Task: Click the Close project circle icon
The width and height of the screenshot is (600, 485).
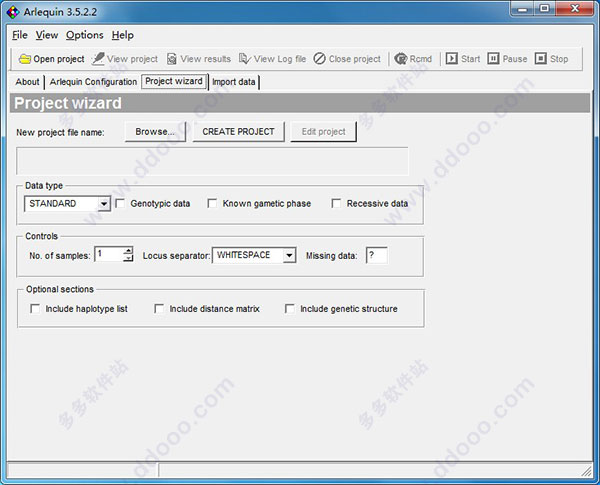Action: pos(320,59)
